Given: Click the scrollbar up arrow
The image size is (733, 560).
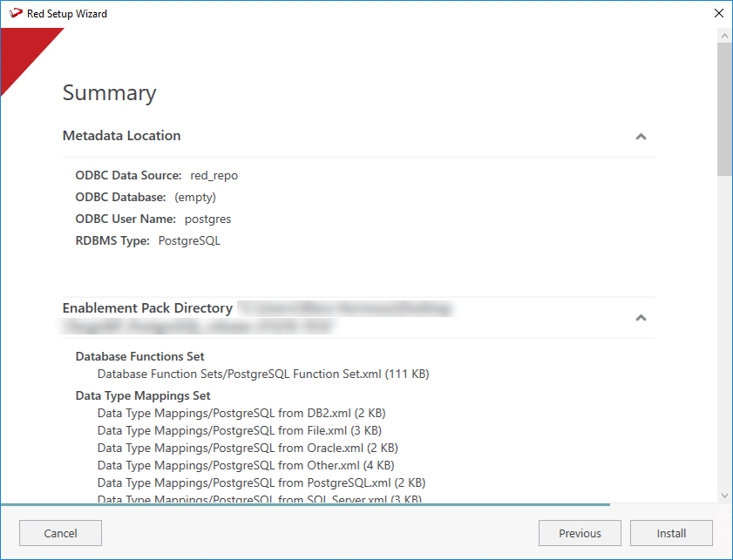Looking at the screenshot, I should coord(723,37).
